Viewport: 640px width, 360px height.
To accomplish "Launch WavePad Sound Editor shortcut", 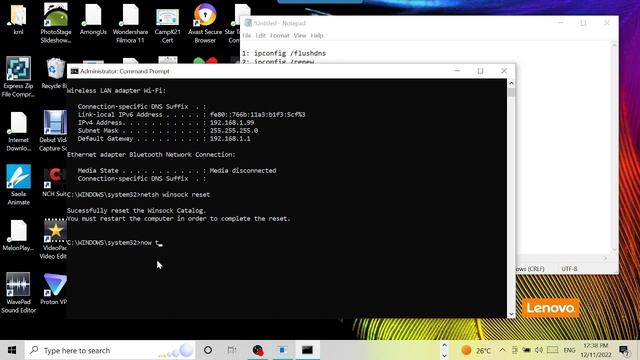I will pos(18,293).
